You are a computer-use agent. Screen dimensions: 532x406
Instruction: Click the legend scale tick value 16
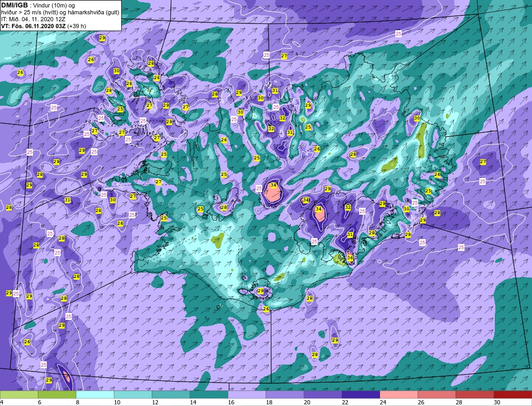pos(231,402)
